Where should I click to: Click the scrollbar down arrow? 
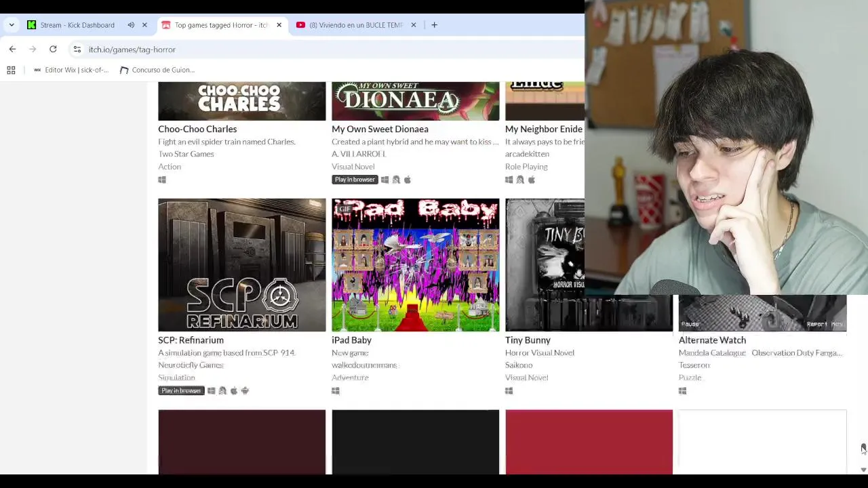click(x=863, y=470)
